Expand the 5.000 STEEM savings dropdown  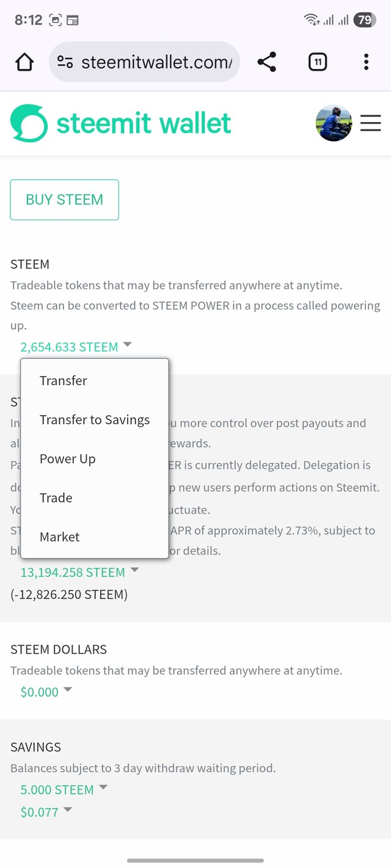[64, 789]
